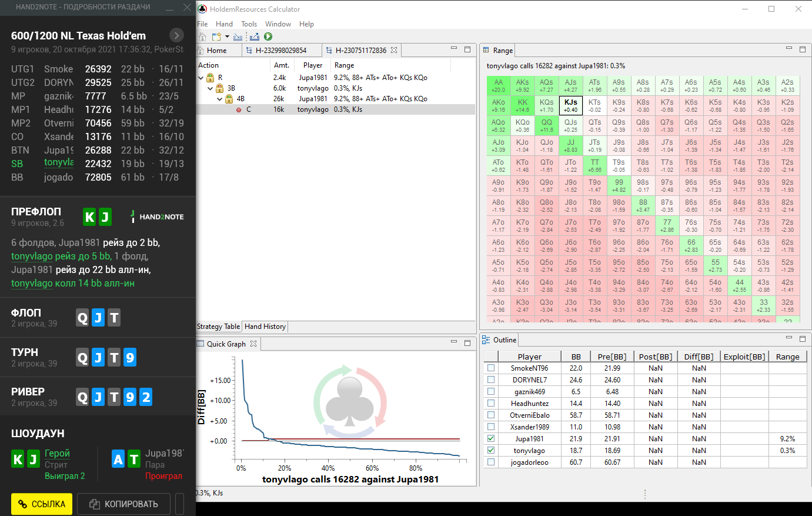Image resolution: width=812 pixels, height=516 pixels.
Task: Switch to the Strategy Table tab
Action: [x=219, y=327]
